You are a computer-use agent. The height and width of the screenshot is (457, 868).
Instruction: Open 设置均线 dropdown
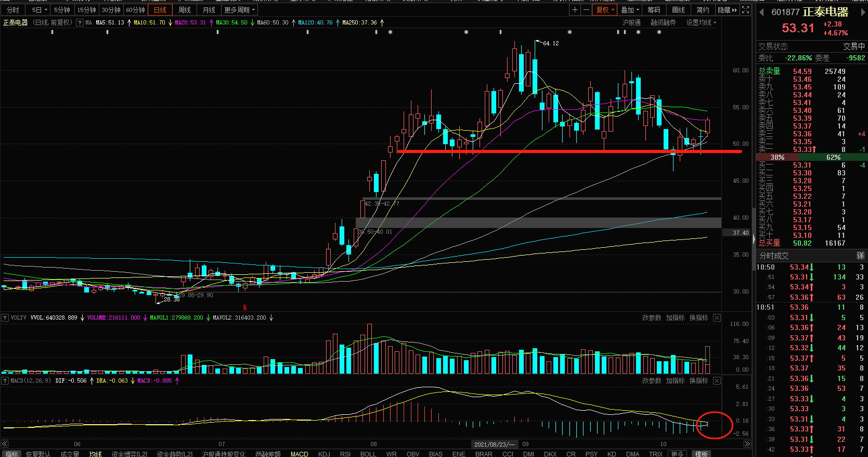701,23
